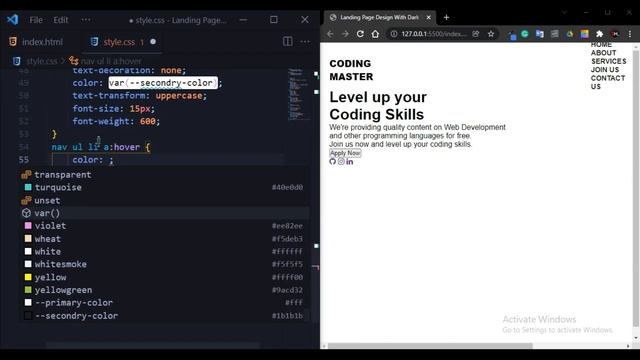Click the browser home icon

coord(375,34)
